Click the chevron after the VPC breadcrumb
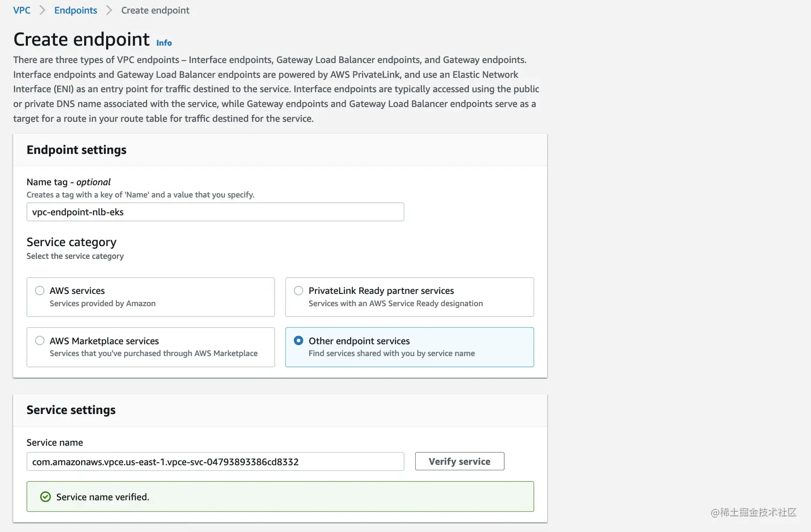811x532 pixels. point(42,10)
